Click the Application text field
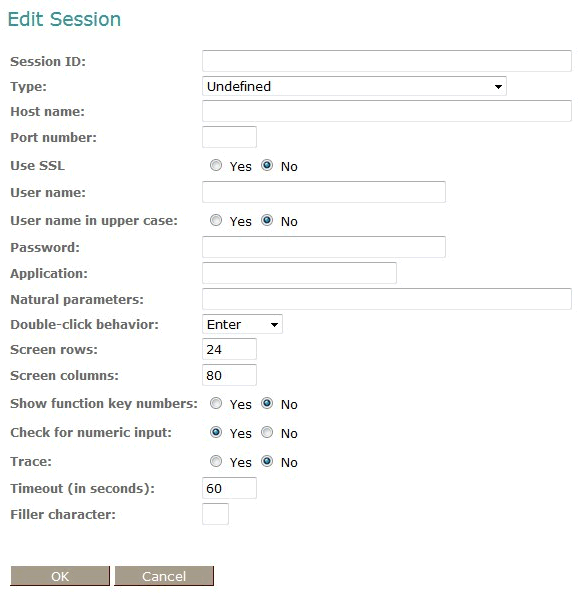The width and height of the screenshot is (585, 595). (299, 273)
